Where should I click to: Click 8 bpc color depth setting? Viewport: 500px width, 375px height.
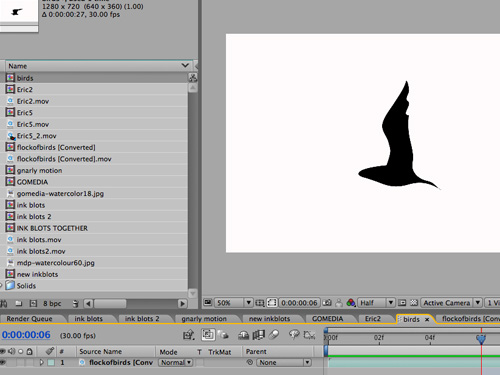coord(52,303)
